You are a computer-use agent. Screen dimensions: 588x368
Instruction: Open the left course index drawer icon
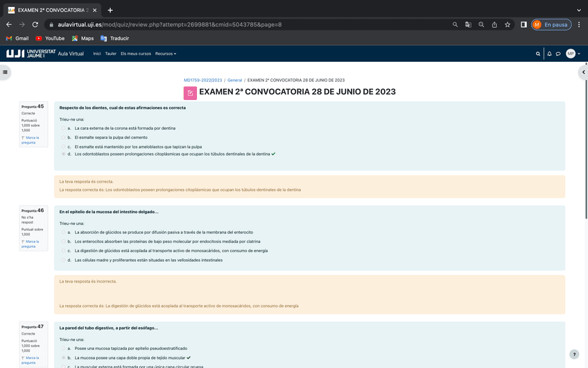pos(5,72)
